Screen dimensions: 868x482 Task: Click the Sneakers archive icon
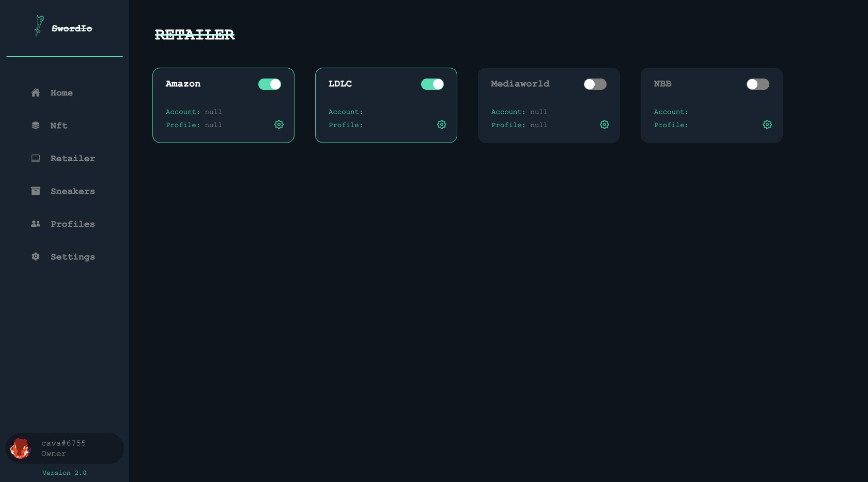(x=35, y=191)
